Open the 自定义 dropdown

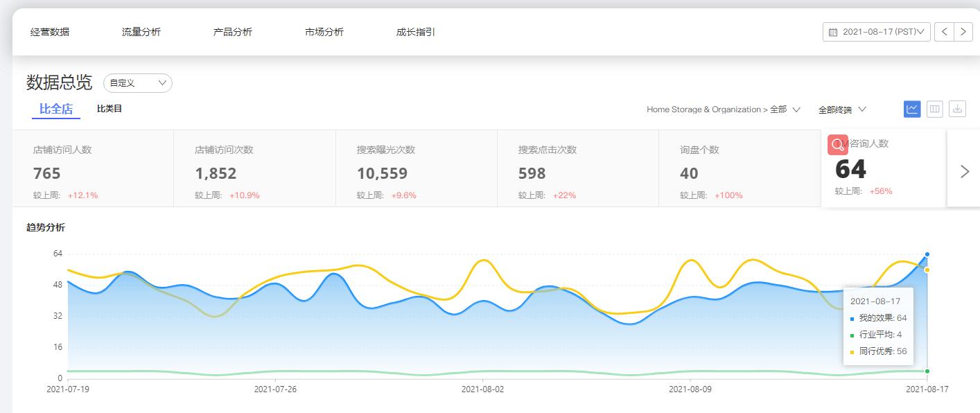(x=137, y=82)
